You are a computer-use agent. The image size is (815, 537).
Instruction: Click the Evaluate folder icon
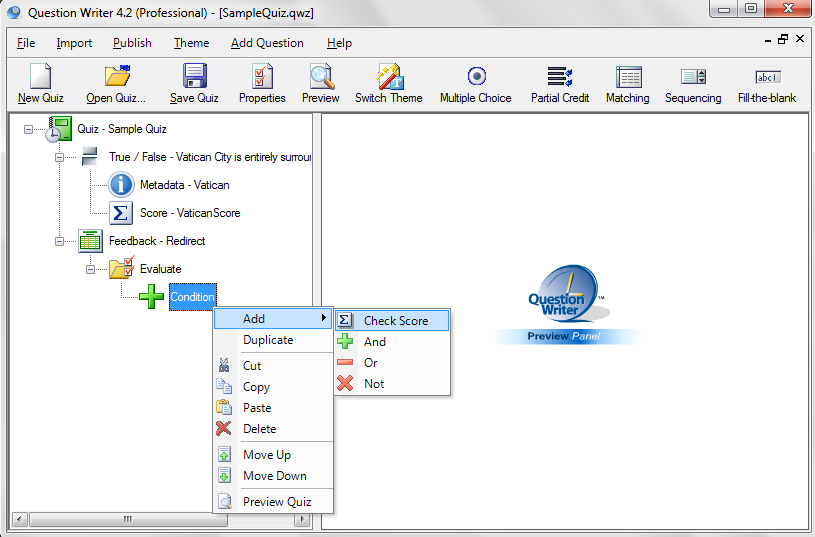tap(122, 268)
